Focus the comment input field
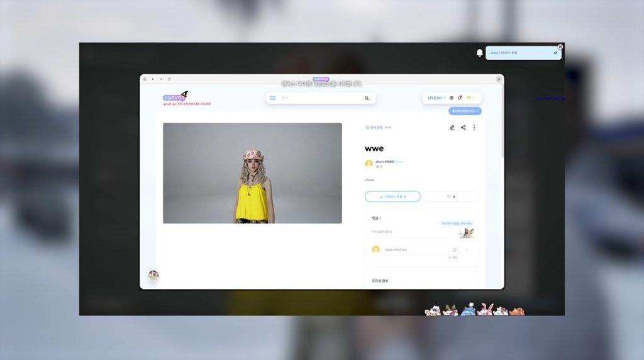 point(415,250)
